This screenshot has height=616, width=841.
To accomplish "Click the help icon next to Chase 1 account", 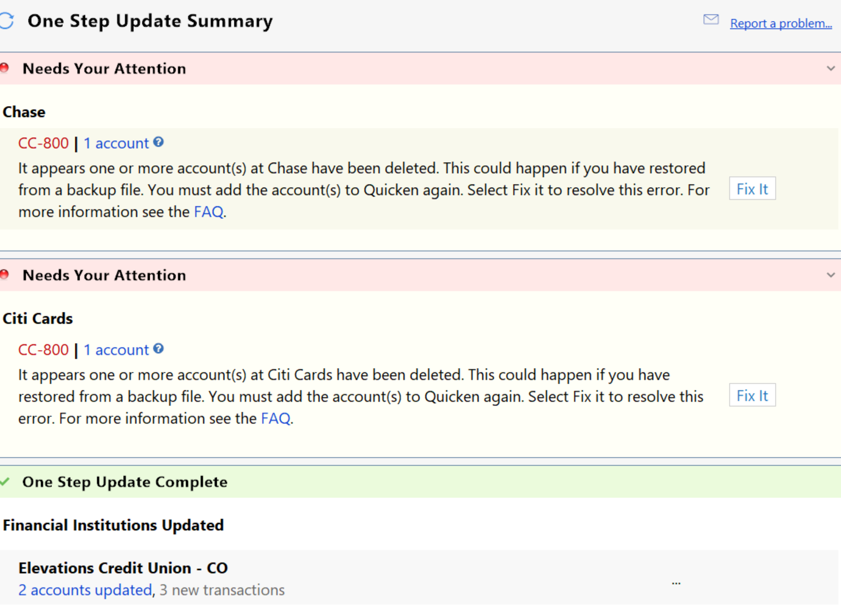I will (159, 142).
